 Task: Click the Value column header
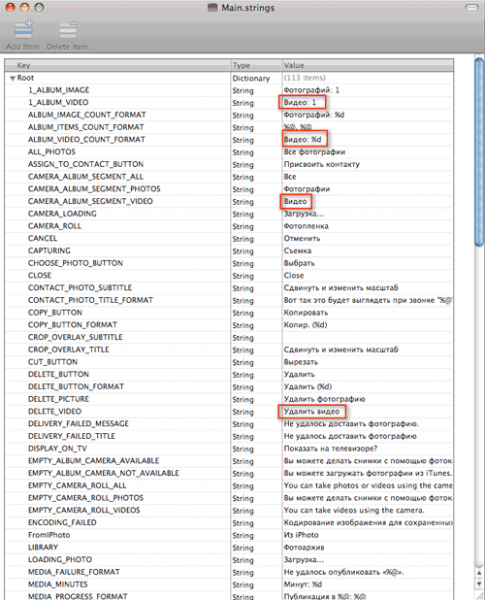click(x=367, y=65)
